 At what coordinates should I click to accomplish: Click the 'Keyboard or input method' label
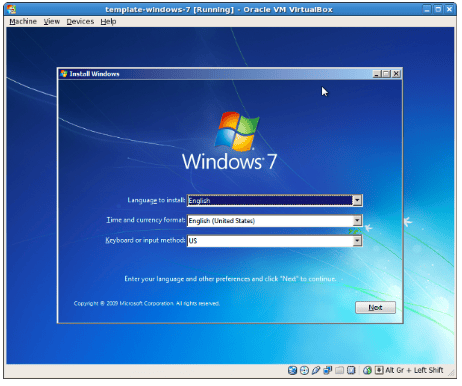[145, 240]
